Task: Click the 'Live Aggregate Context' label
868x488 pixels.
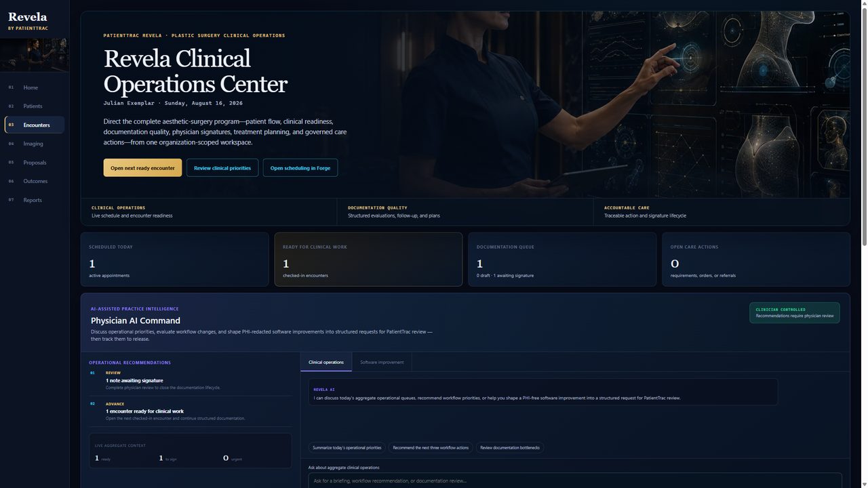Action: click(120, 445)
